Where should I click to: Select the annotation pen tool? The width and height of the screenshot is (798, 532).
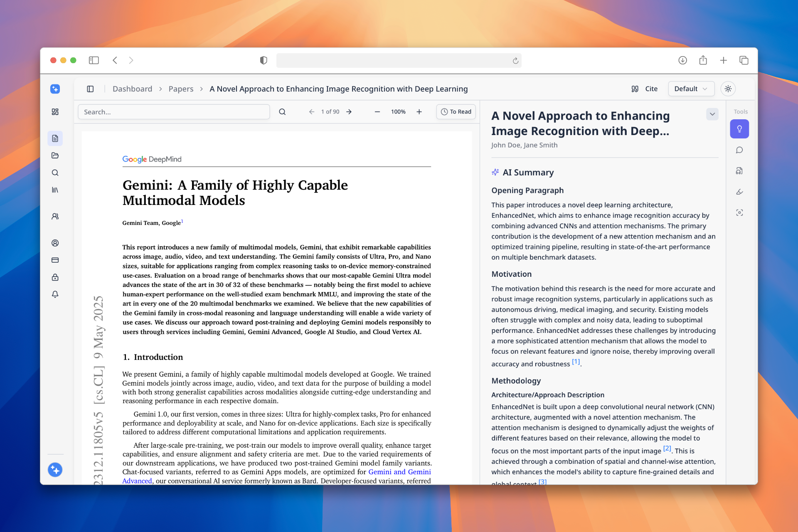(740, 192)
